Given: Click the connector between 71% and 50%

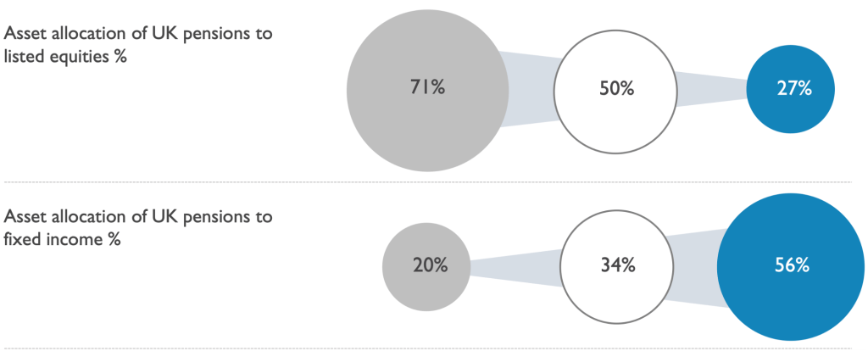Looking at the screenshot, I should coord(532,89).
